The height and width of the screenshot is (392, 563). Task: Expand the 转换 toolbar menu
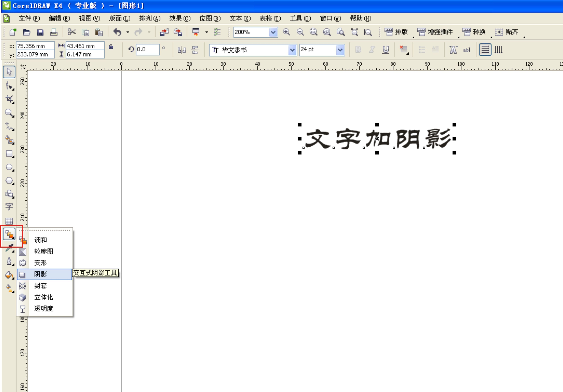click(474, 32)
